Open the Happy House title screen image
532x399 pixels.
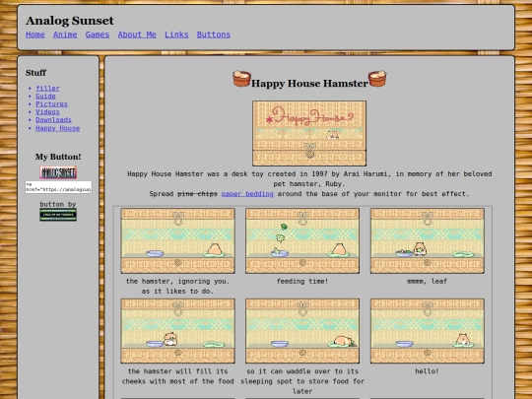[309, 133]
